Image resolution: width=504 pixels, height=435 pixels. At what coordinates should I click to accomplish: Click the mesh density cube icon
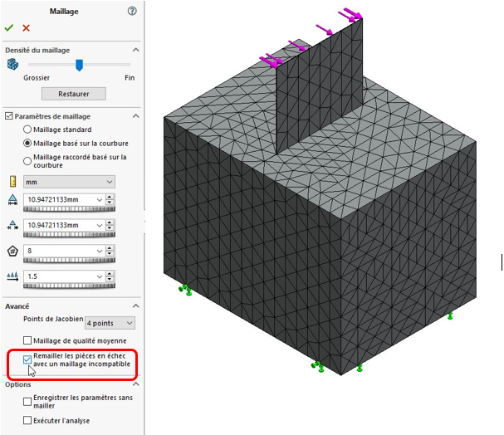[12, 64]
